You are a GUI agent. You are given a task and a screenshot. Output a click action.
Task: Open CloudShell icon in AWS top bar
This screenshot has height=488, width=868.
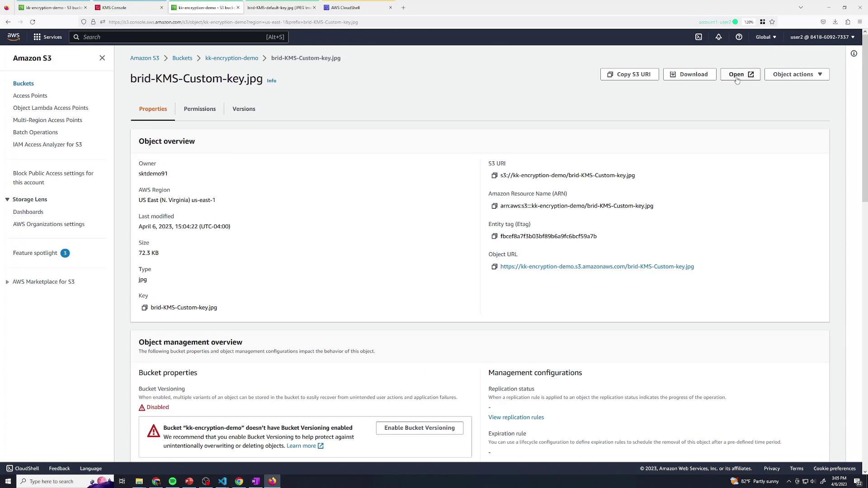698,37
